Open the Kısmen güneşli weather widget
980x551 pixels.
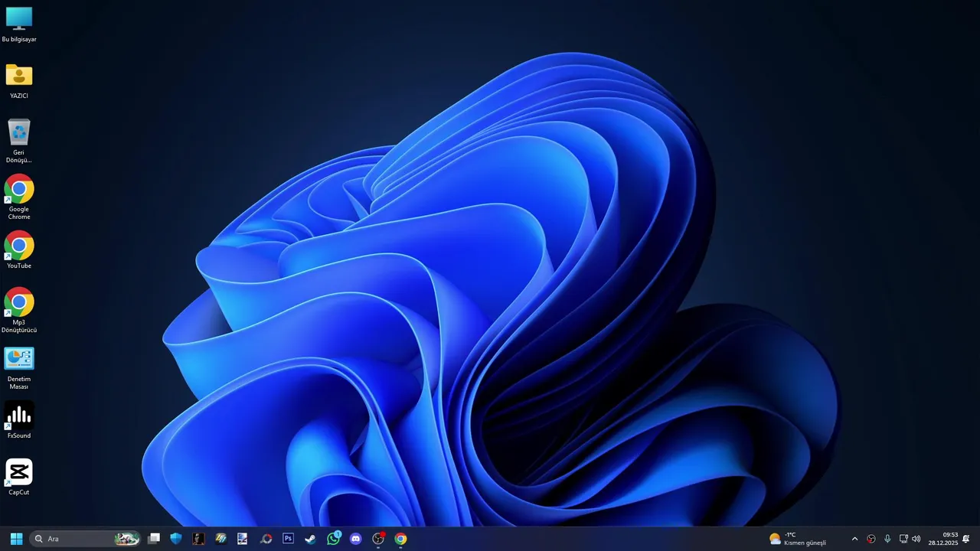point(798,539)
